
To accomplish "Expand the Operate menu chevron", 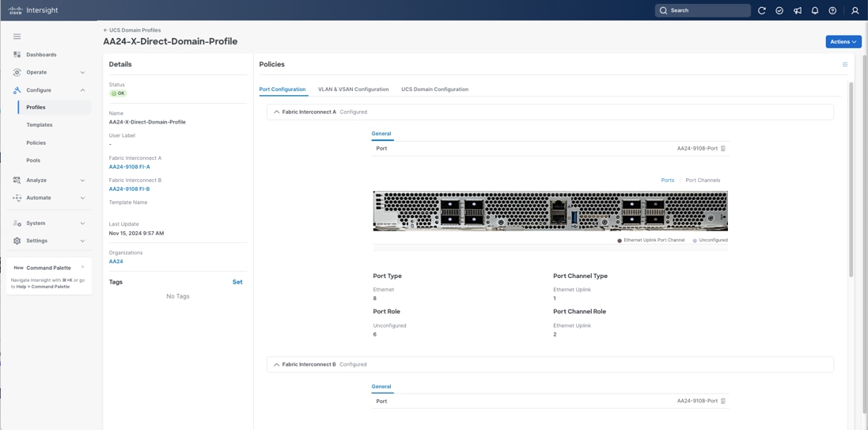I will point(82,72).
